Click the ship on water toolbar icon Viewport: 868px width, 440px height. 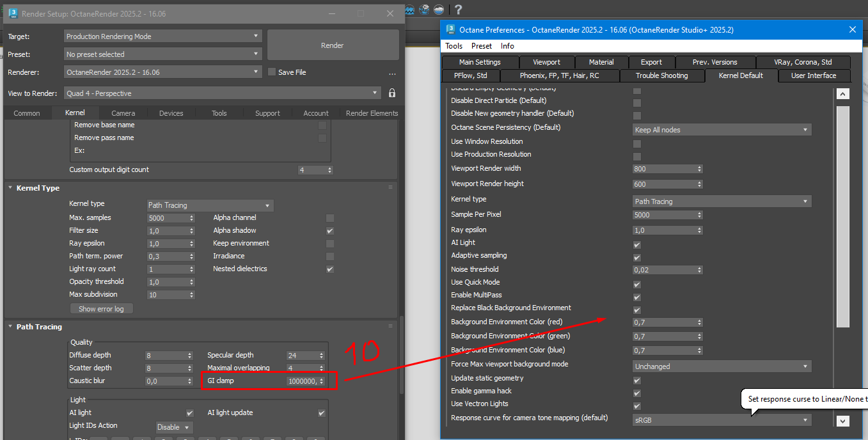[x=439, y=9]
